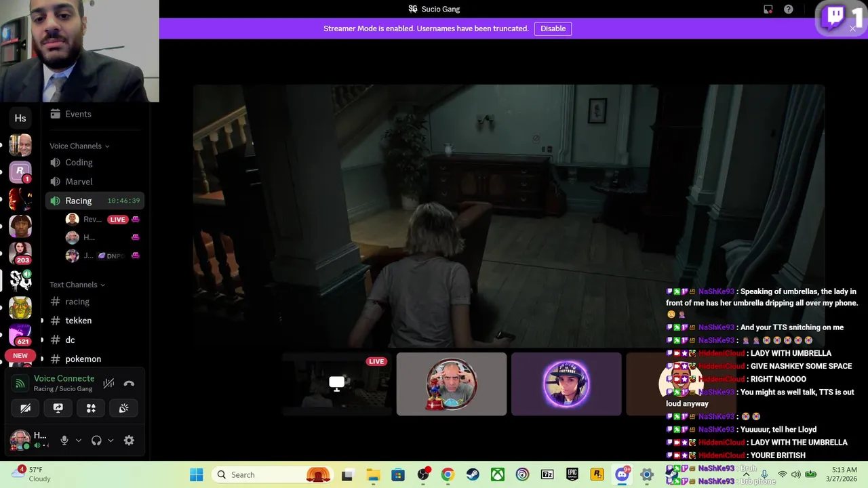Open the server with 203 badge
This screenshot has height=488, width=868.
tap(20, 252)
